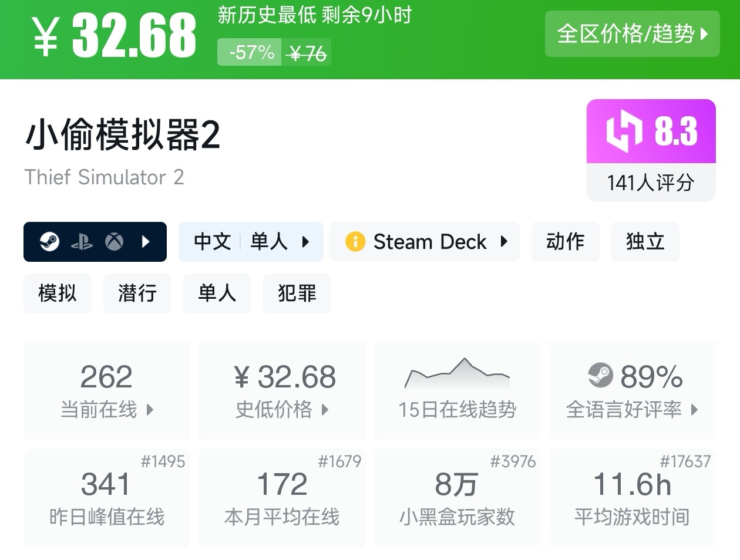Expand Steam Deck compatibility details
The height and width of the screenshot is (560, 740).
pos(425,241)
